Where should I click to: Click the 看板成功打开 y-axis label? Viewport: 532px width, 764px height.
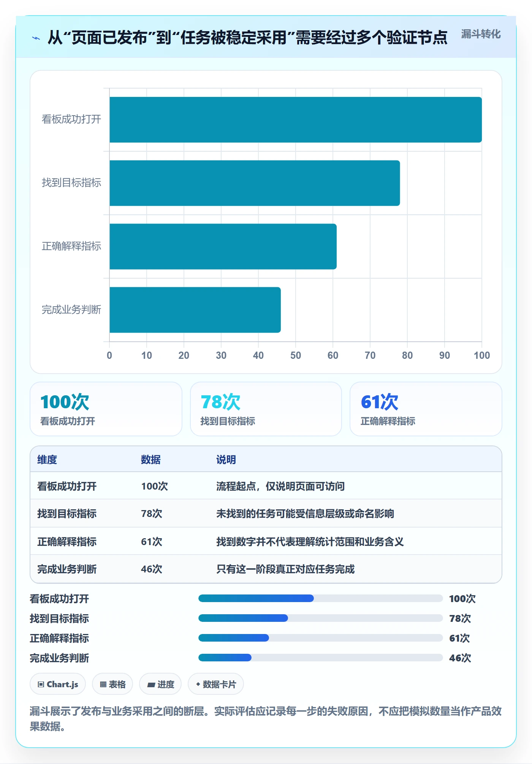(x=71, y=119)
